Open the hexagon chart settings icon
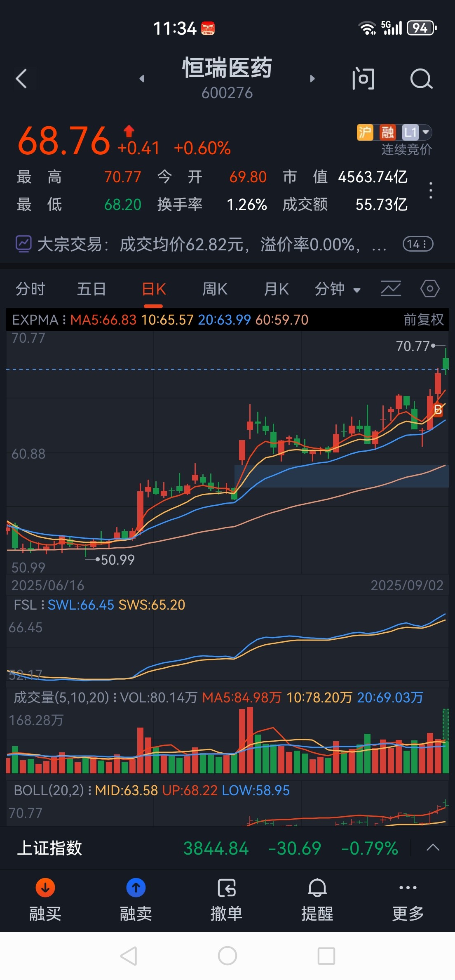The image size is (455, 980). click(x=430, y=289)
